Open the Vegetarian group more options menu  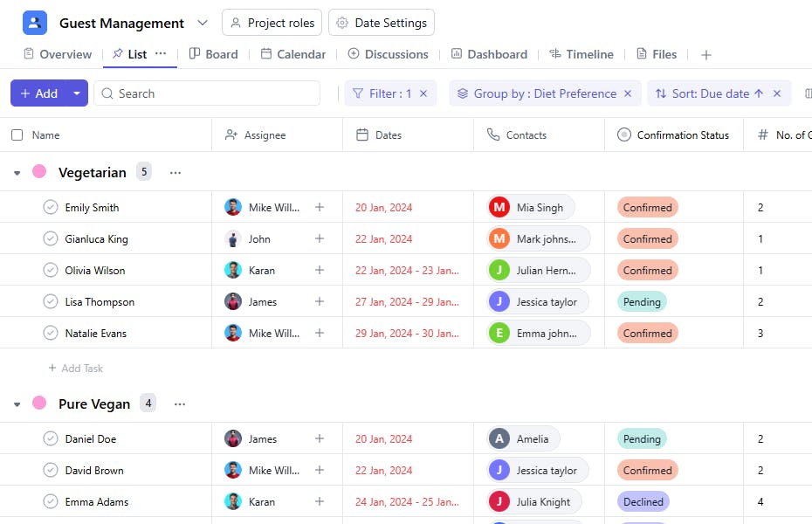(175, 173)
